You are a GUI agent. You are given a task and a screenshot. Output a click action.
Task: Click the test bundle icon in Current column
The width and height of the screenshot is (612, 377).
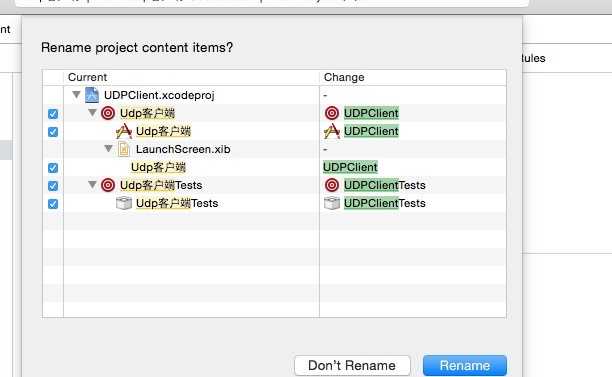click(124, 203)
